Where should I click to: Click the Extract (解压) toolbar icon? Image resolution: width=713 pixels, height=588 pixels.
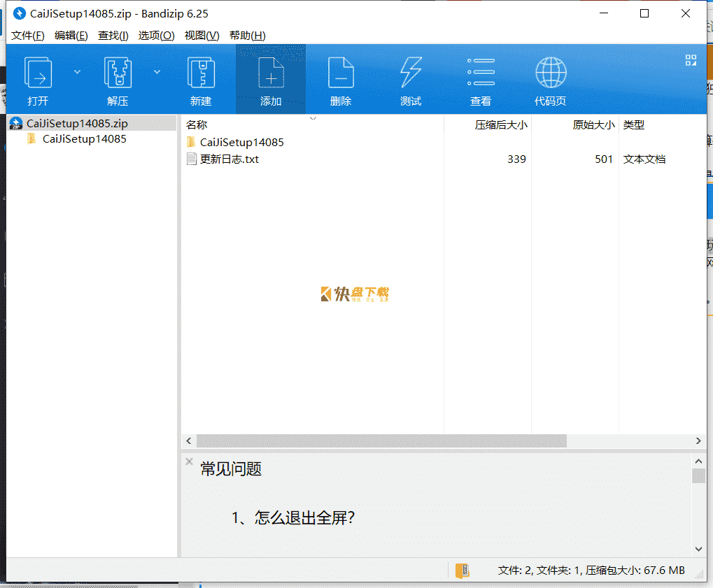pos(118,73)
